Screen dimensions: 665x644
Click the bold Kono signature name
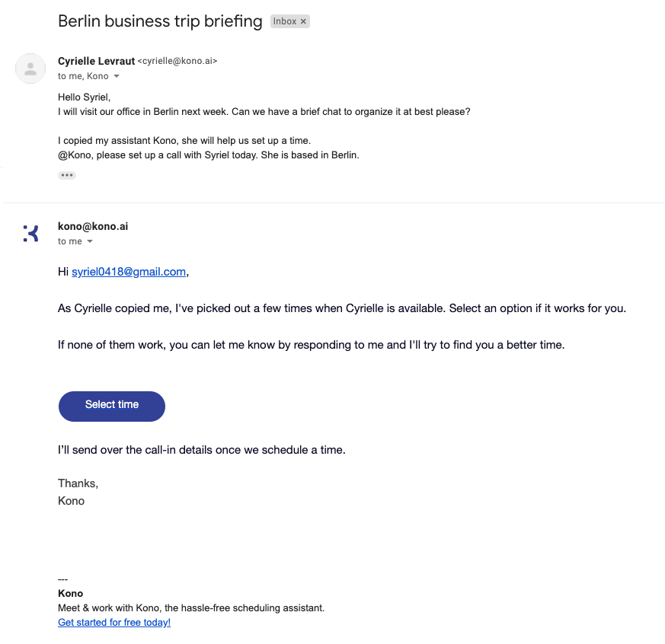tap(71, 594)
